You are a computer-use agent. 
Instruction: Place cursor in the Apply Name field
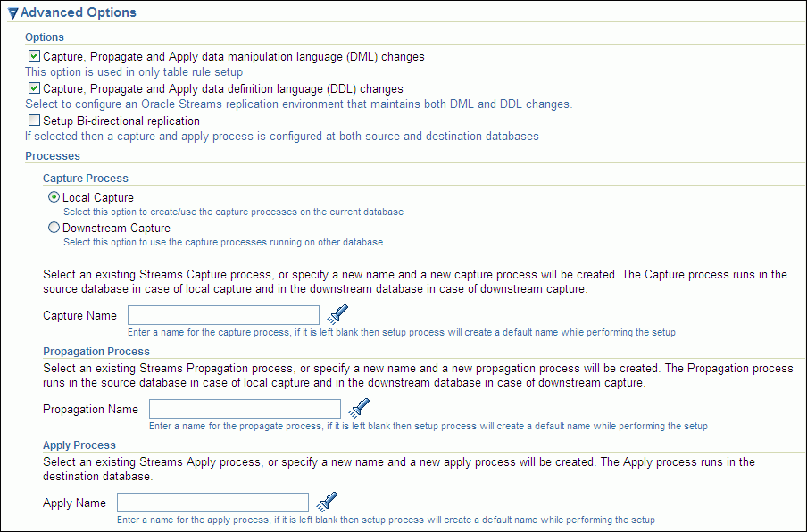[212, 503]
